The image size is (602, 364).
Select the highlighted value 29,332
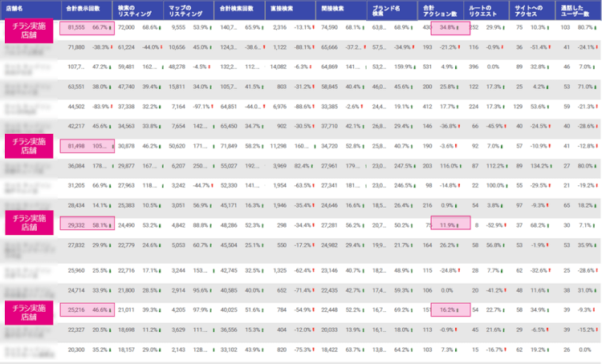point(76,225)
